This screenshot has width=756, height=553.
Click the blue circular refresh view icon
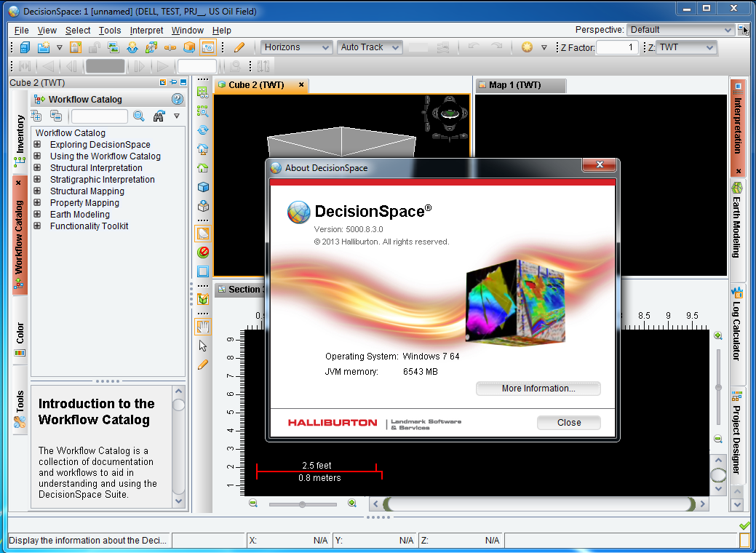click(203, 130)
